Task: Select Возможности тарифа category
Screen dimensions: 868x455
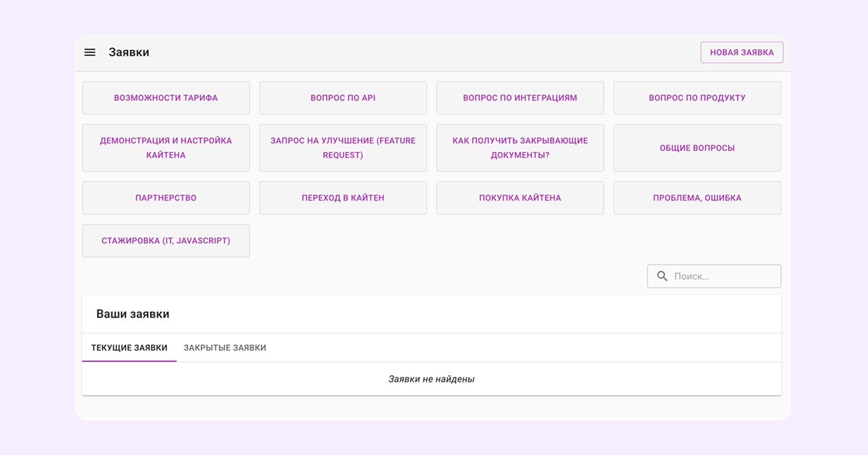Action: click(x=166, y=98)
